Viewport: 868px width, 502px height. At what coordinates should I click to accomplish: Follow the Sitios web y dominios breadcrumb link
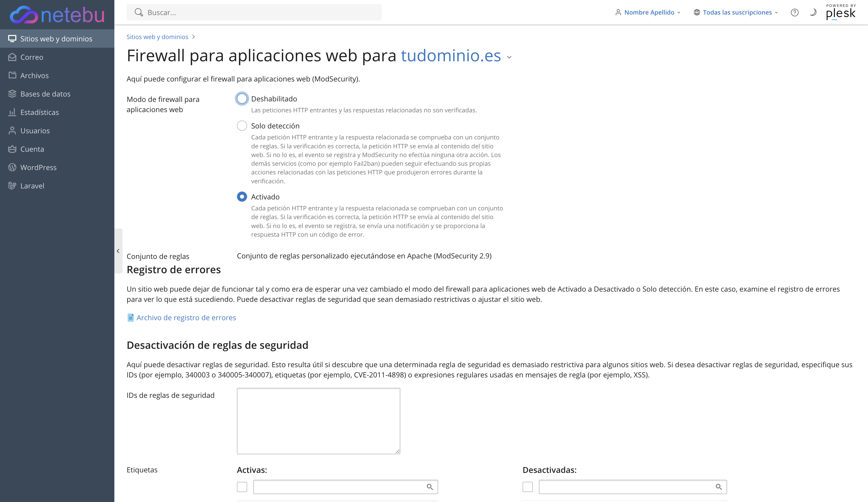(158, 37)
